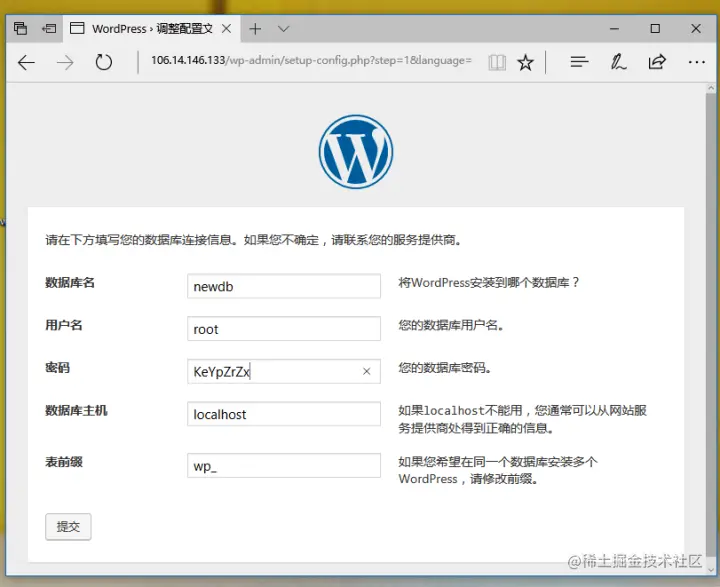This screenshot has width=720, height=587.
Task: Open the More actions ellipsis menu
Action: tap(697, 62)
